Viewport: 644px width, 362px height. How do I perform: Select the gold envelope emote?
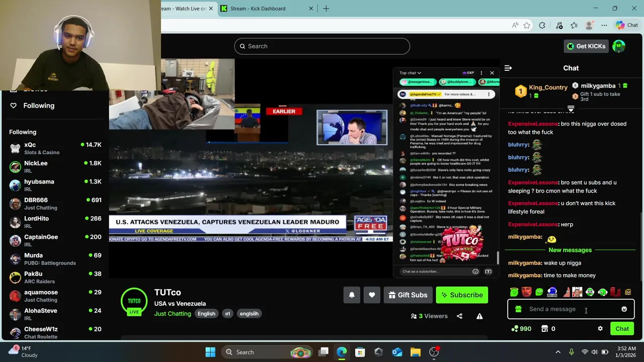click(x=628, y=292)
